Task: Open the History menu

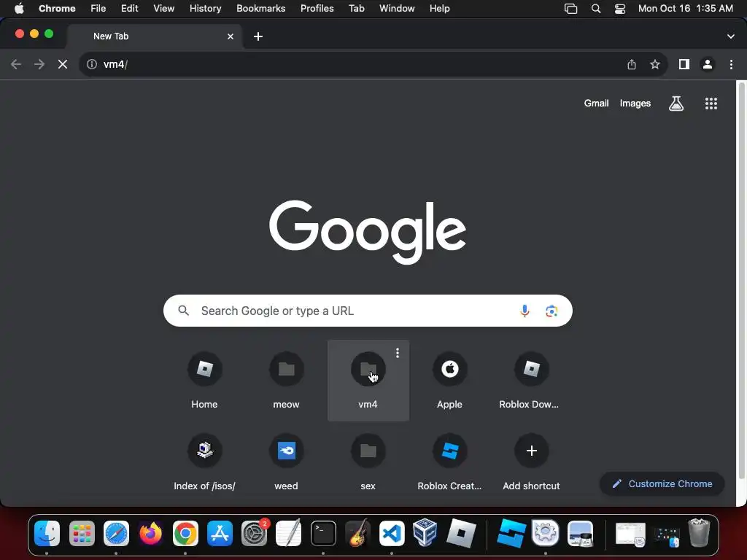Action: click(205, 8)
